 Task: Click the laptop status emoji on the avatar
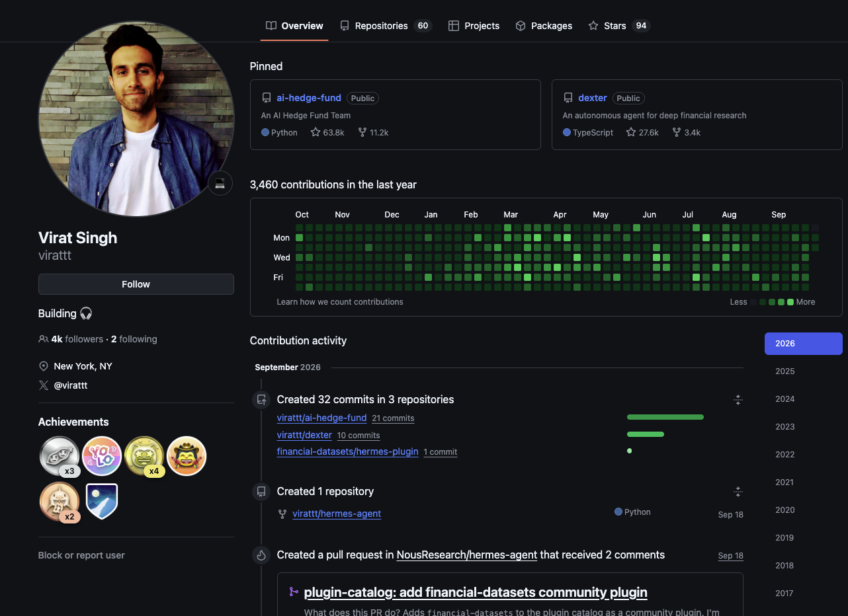tap(220, 183)
